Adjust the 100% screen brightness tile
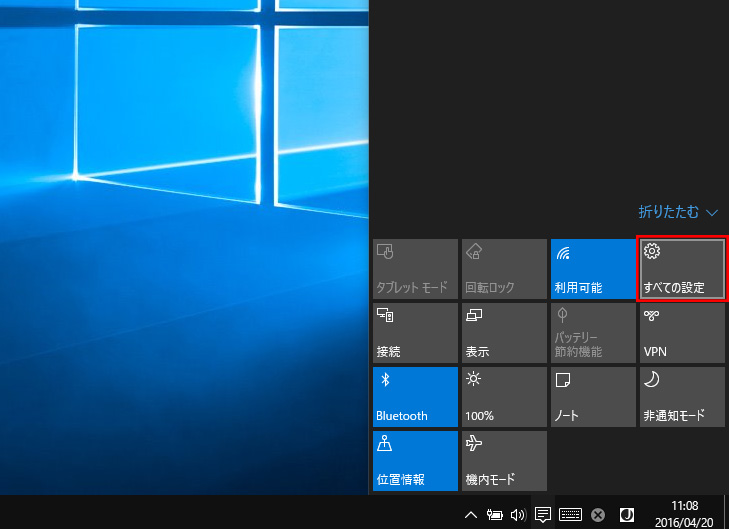Image resolution: width=729 pixels, height=529 pixels. pyautogui.click(x=504, y=397)
